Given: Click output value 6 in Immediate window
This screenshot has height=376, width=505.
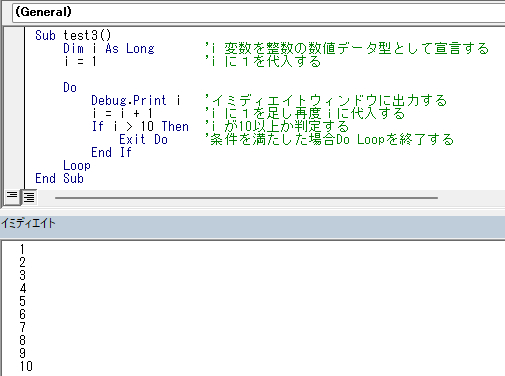Looking at the screenshot, I should click(x=22, y=314).
